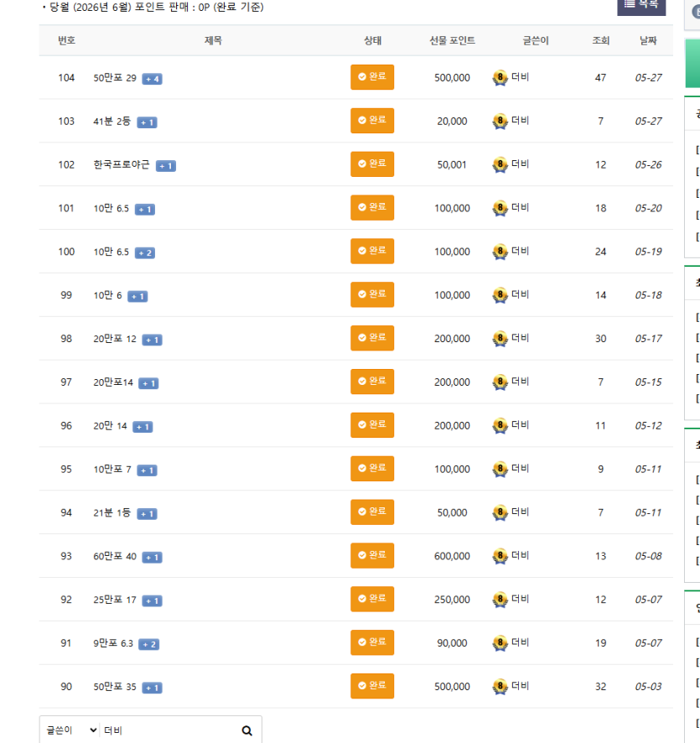Open post titled 20만포14
This screenshot has height=743, width=700.
pyautogui.click(x=112, y=382)
